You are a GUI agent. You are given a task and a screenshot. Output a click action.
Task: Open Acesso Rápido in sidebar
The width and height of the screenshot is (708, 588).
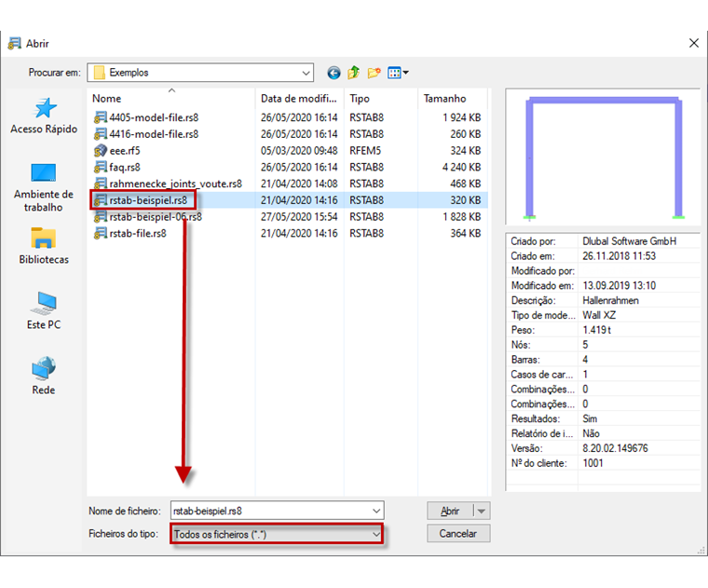(44, 116)
